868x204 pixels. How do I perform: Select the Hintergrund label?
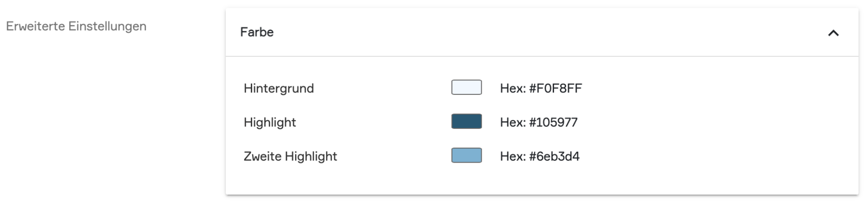pos(279,89)
